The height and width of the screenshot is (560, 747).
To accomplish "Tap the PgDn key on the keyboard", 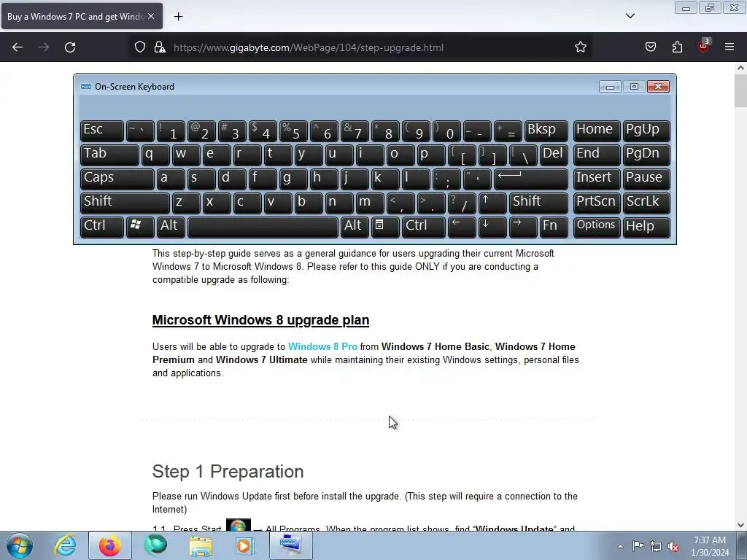I will point(646,155).
